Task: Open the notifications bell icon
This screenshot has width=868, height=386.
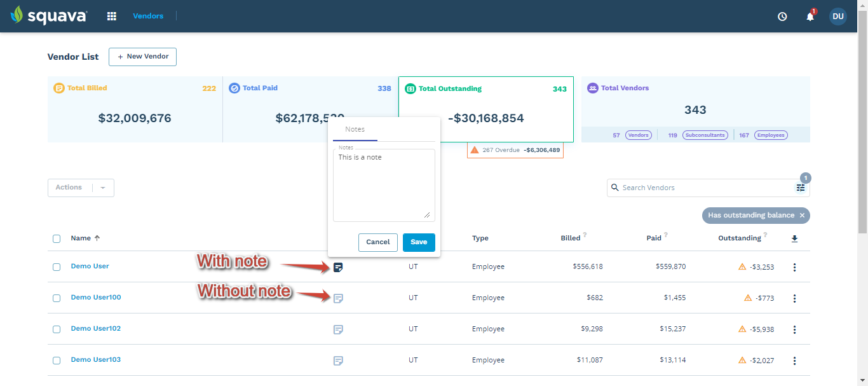Action: [x=810, y=17]
